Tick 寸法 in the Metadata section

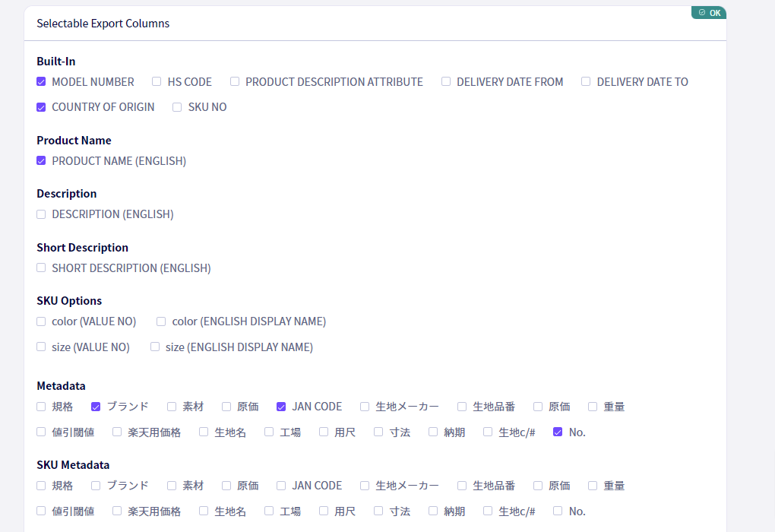[378, 432]
